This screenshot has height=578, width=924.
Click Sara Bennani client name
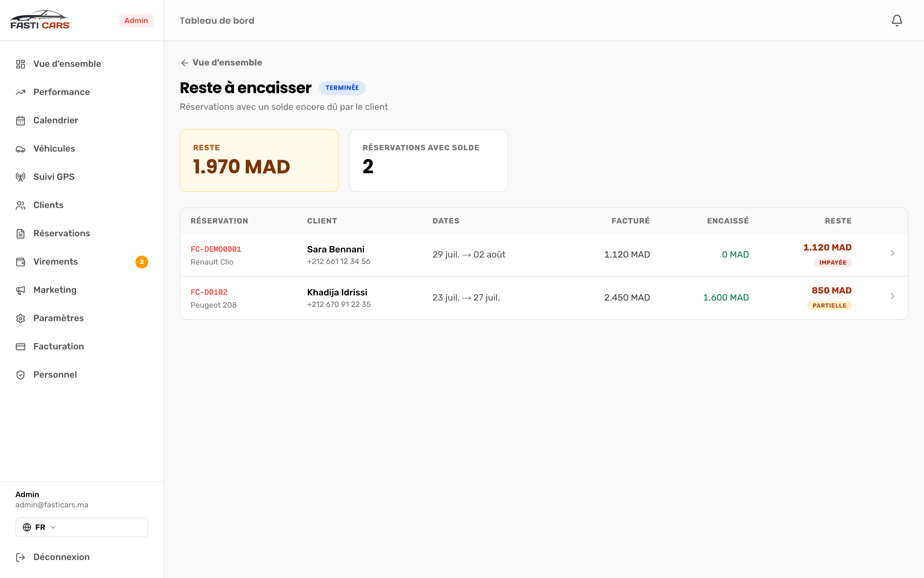(x=336, y=250)
